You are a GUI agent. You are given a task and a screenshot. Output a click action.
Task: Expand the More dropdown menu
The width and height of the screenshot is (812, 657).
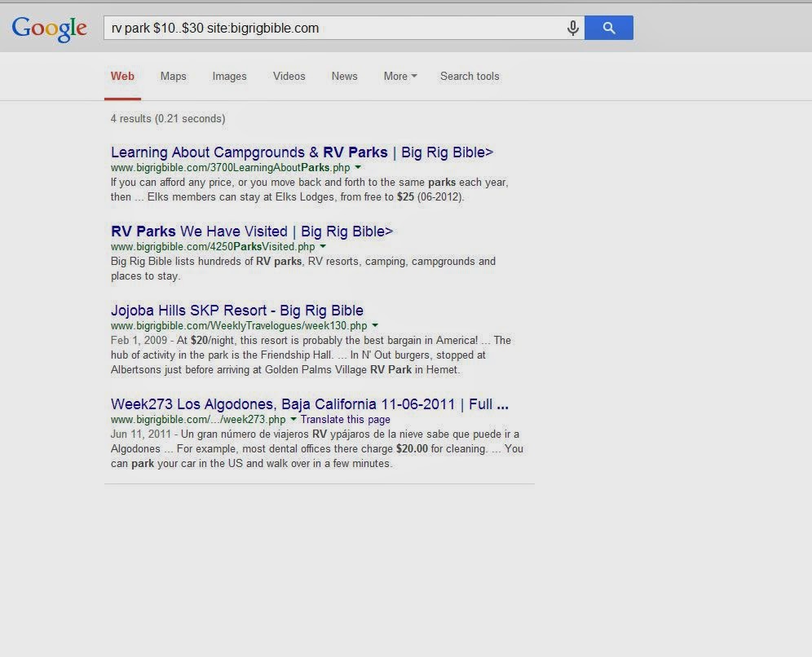pyautogui.click(x=399, y=76)
